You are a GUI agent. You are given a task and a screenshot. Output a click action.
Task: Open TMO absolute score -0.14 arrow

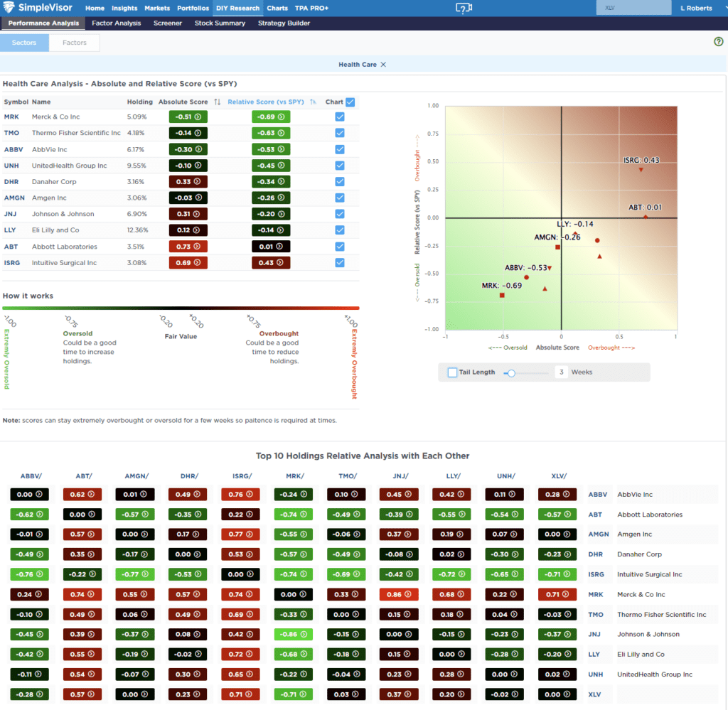click(x=198, y=133)
